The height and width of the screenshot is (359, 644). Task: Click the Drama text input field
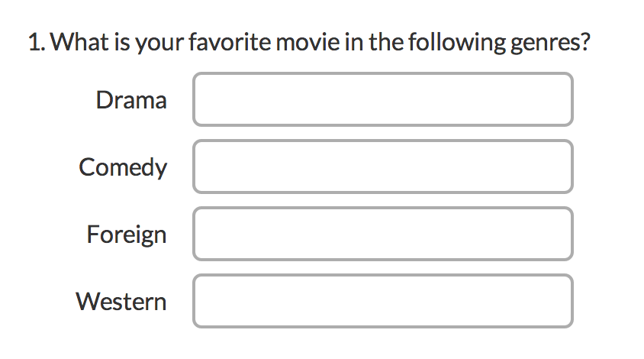pos(383,99)
